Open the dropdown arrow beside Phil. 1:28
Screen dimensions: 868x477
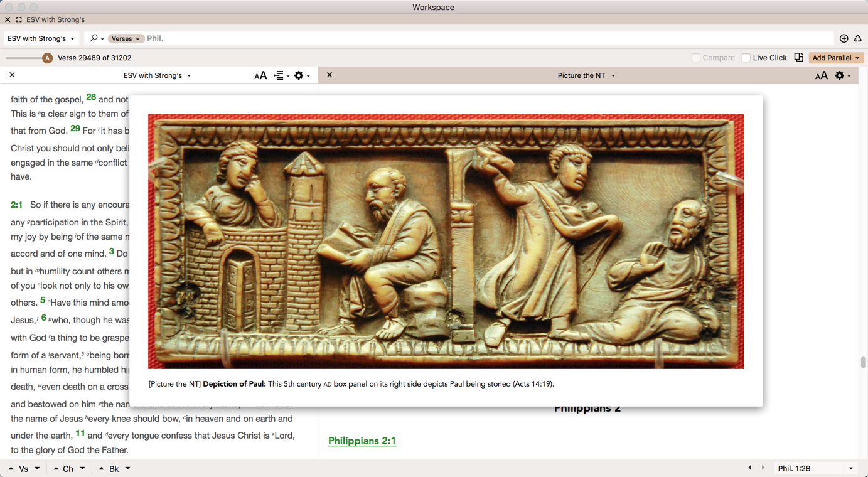pyautogui.click(x=851, y=468)
